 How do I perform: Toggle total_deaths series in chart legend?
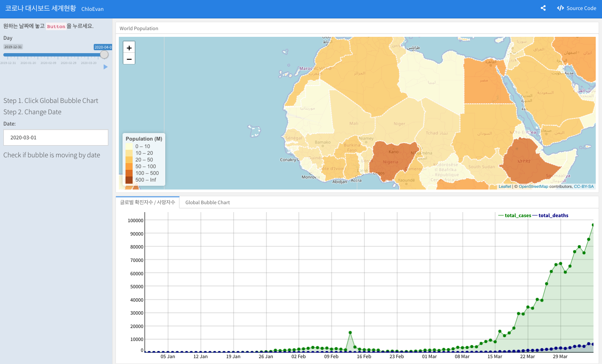[550, 215]
